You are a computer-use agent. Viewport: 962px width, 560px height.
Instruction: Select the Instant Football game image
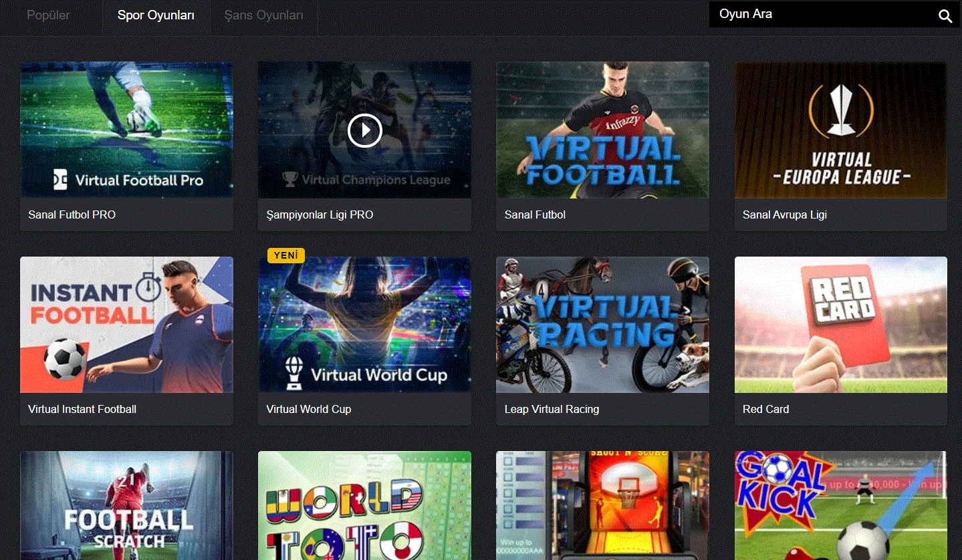(126, 325)
